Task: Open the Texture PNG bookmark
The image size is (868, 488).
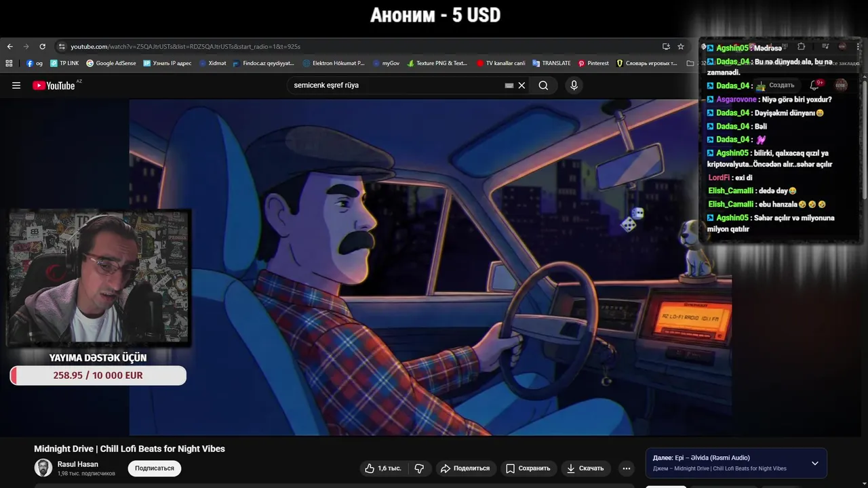Action: coord(437,63)
